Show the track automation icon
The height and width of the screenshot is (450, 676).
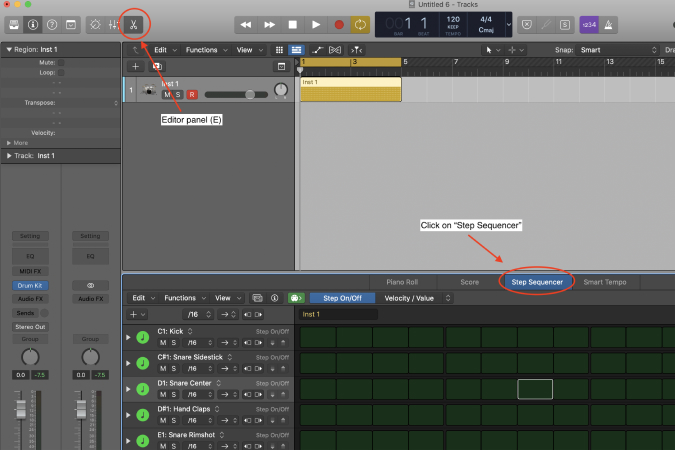pyautogui.click(x=317, y=50)
